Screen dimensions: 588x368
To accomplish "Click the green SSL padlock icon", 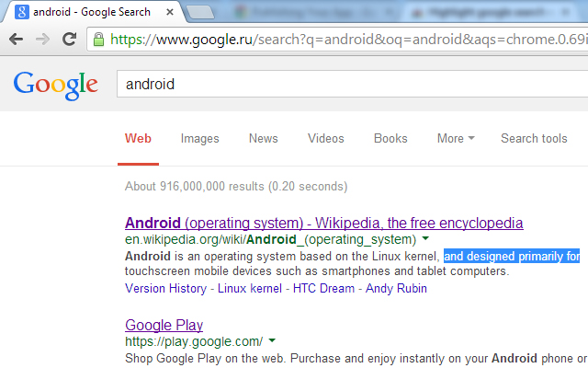I will tap(98, 39).
